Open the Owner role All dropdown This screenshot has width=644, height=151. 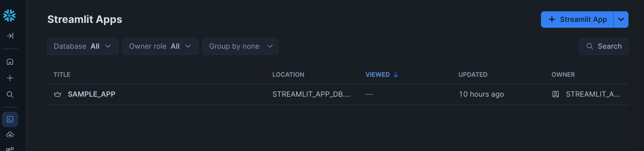160,46
